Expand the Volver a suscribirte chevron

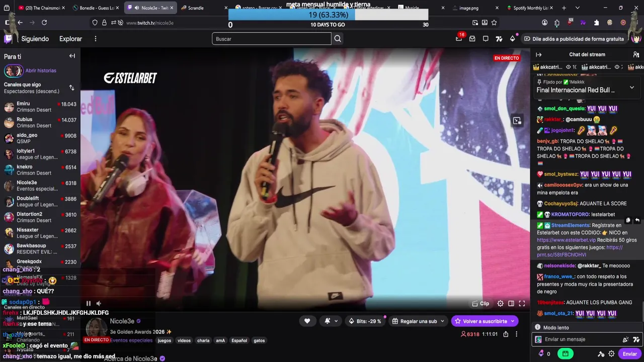[x=513, y=321]
